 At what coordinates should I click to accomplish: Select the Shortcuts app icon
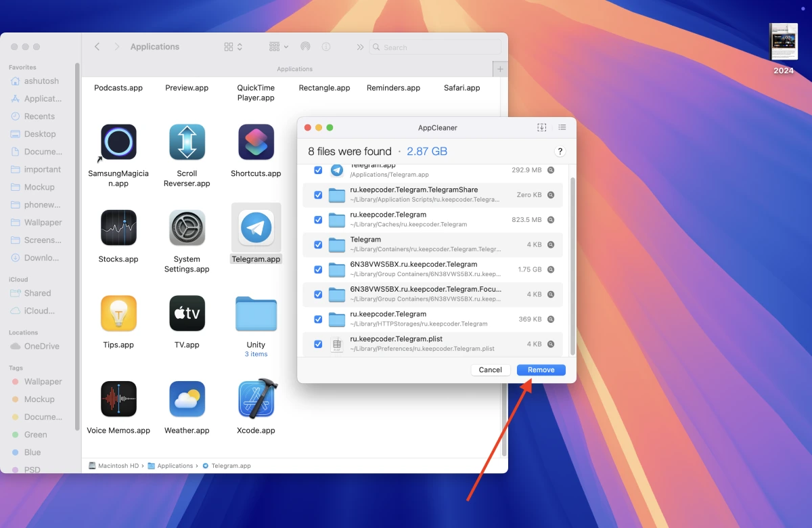(x=256, y=142)
